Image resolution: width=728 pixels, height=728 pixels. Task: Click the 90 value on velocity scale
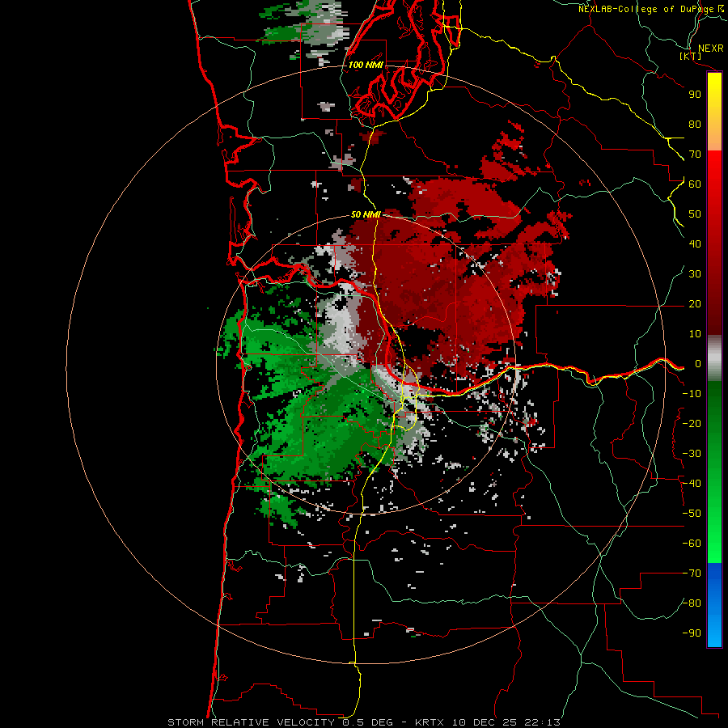[695, 95]
